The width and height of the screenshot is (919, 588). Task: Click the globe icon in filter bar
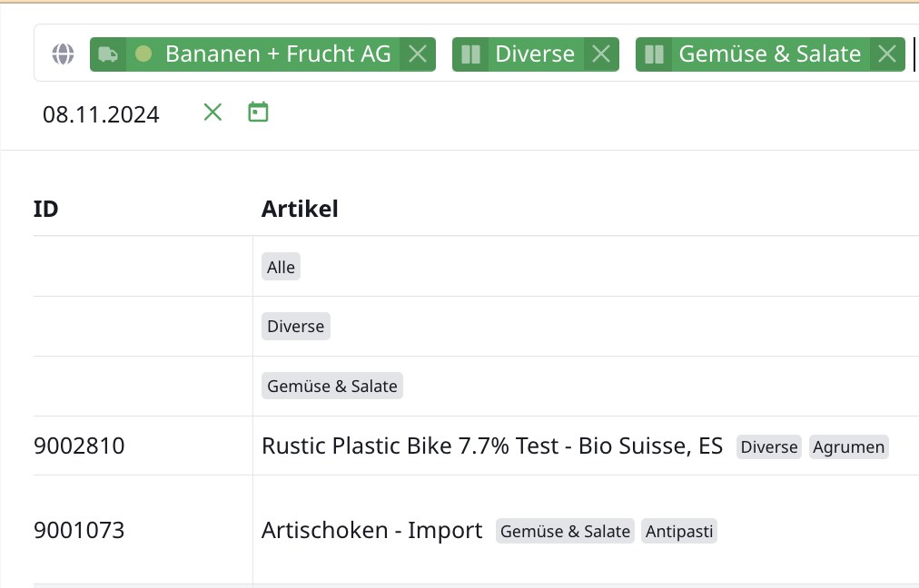coord(63,54)
